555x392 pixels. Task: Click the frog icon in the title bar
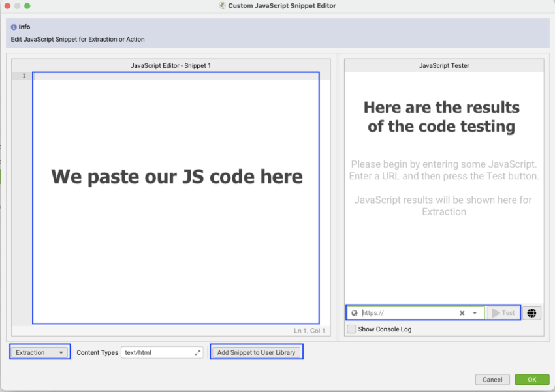222,5
